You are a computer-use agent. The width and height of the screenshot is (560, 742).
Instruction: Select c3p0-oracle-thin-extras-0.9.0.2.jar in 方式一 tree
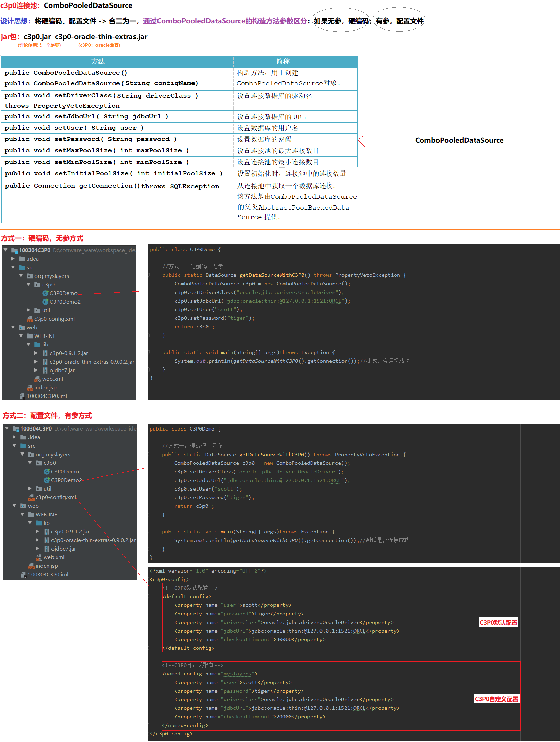[92, 362]
